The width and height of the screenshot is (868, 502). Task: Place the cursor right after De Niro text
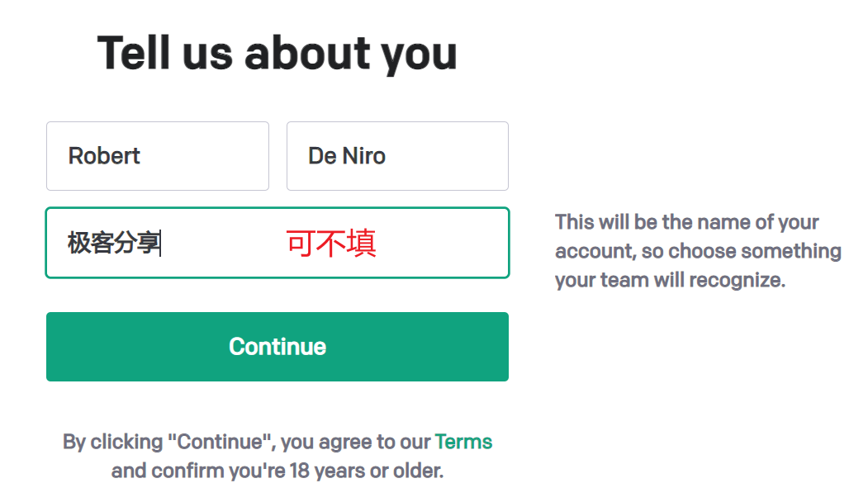(387, 156)
